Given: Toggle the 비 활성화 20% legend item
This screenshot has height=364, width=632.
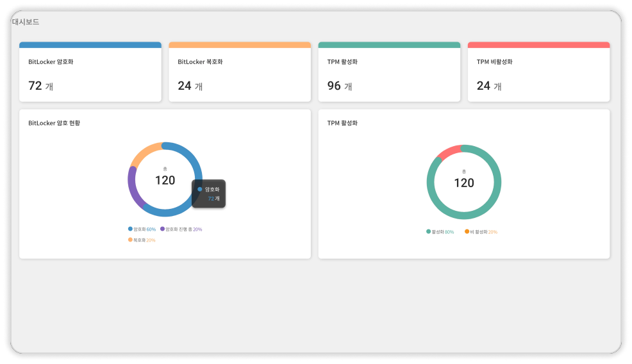Looking at the screenshot, I should click(481, 232).
